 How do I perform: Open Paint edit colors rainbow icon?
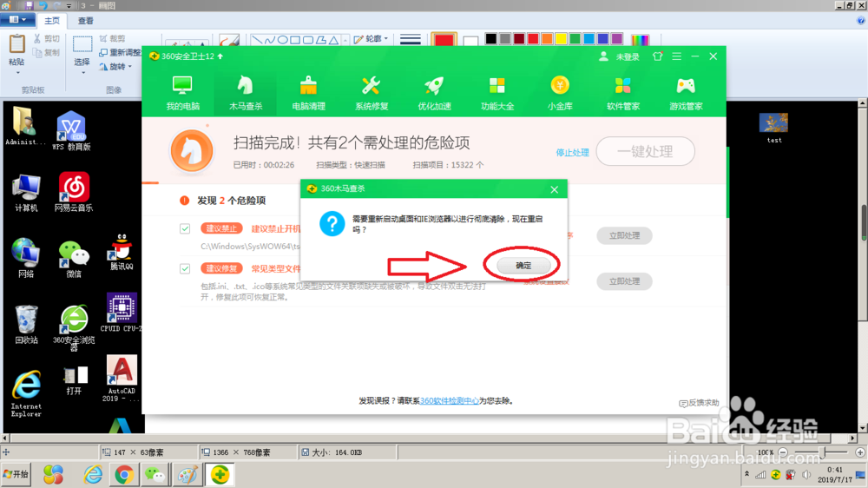coord(640,40)
